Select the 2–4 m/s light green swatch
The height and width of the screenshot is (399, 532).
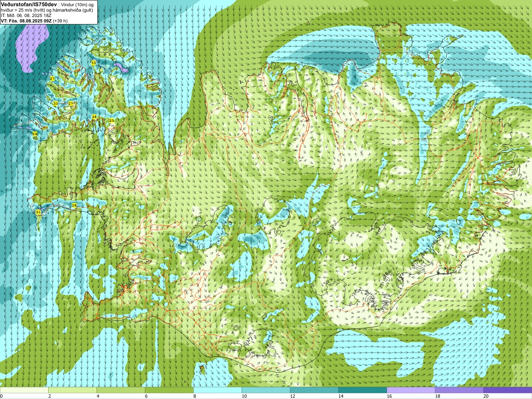(72, 390)
